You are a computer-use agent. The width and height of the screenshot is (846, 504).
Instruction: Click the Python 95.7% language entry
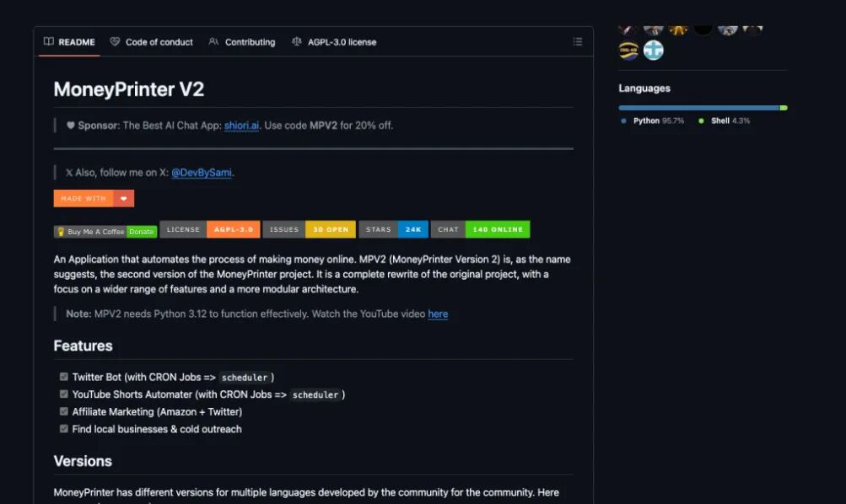[652, 121]
